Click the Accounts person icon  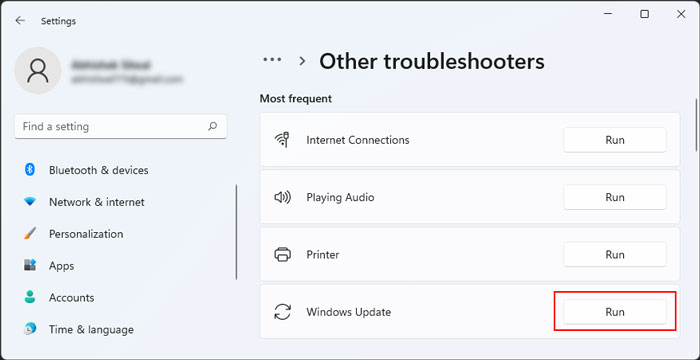pyautogui.click(x=30, y=297)
